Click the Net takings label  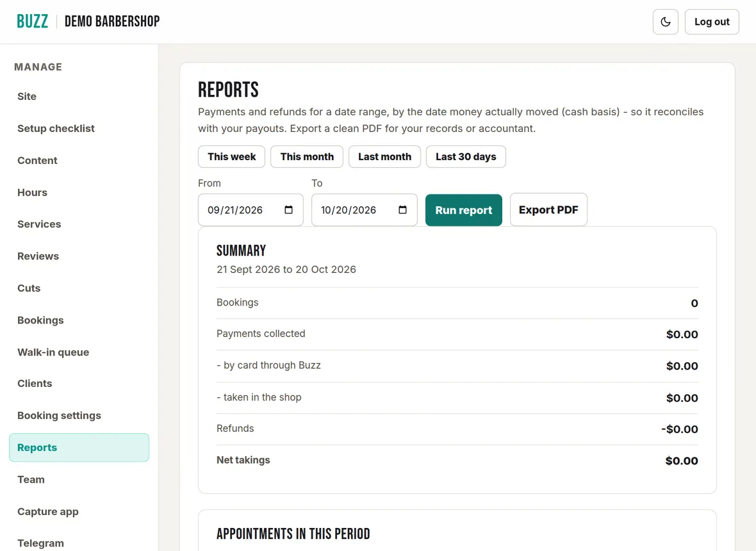(x=243, y=460)
